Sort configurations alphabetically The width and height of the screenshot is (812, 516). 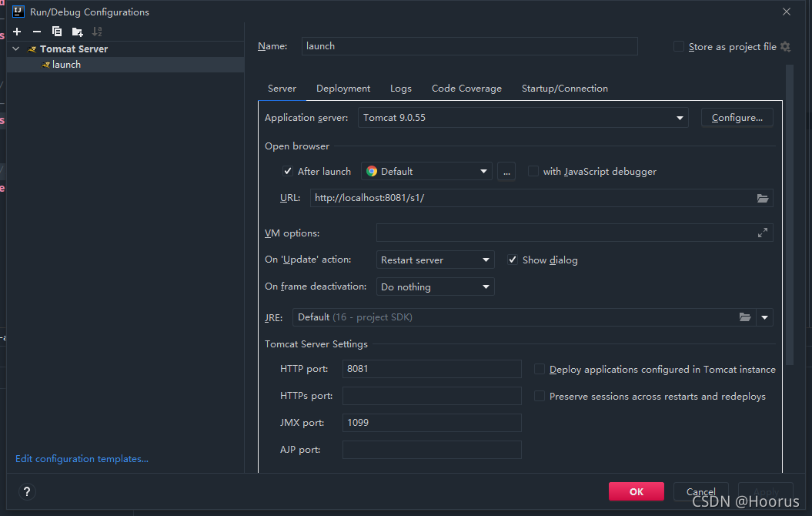pyautogui.click(x=97, y=32)
